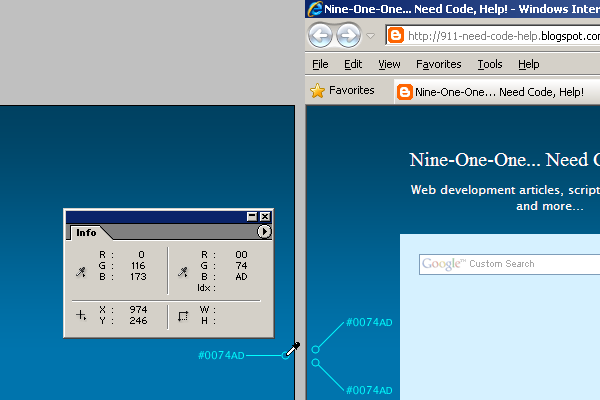This screenshot has width=600, height=400.
Task: Click the Internet Explorer back arrow button
Action: tap(320, 36)
